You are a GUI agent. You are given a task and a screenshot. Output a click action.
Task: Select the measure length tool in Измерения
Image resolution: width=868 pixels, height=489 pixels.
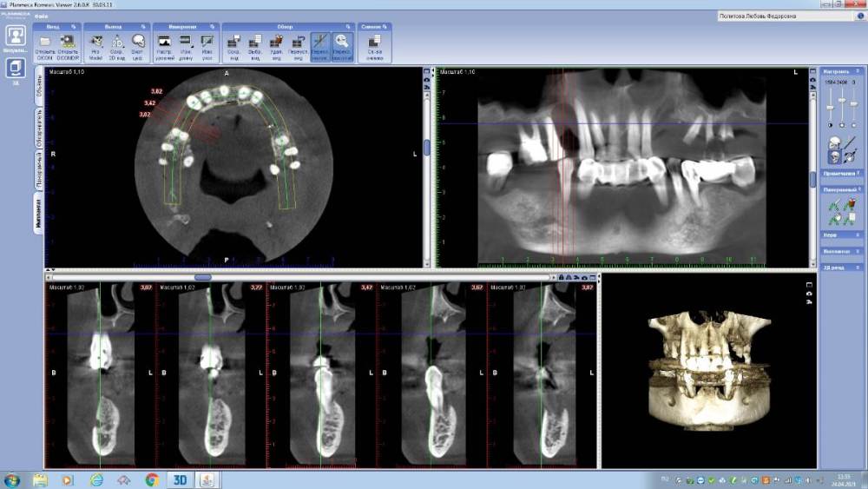pyautogui.click(x=185, y=42)
